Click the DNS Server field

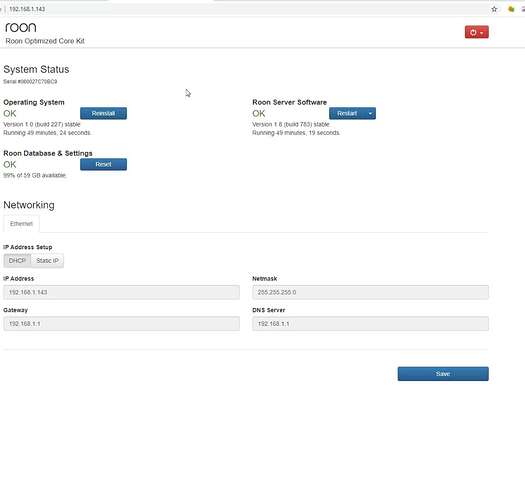pos(370,324)
